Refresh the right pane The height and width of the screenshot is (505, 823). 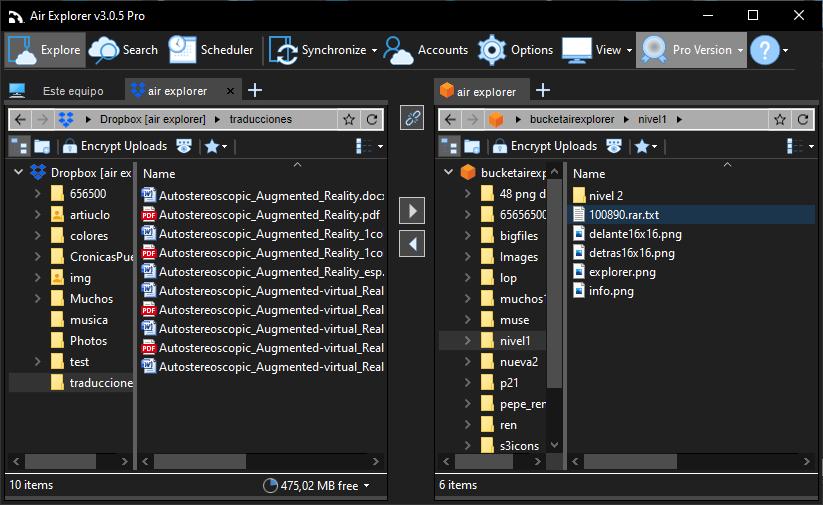(803, 119)
